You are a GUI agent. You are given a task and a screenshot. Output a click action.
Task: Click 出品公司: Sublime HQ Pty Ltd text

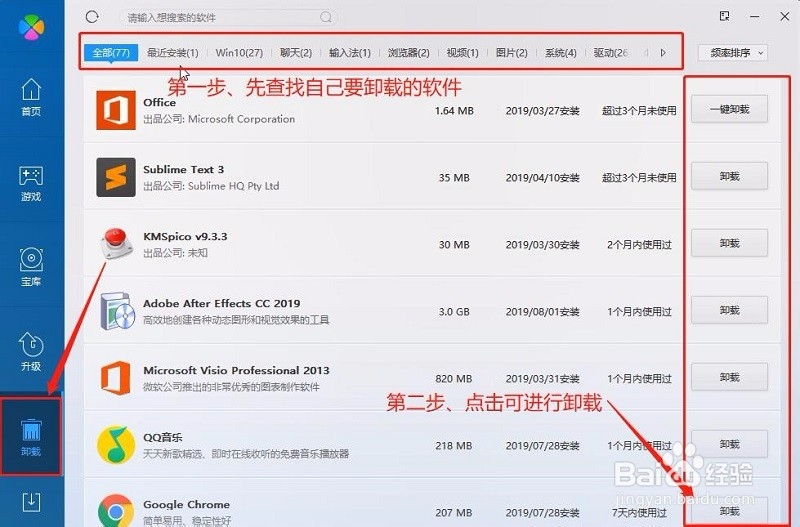click(x=211, y=186)
